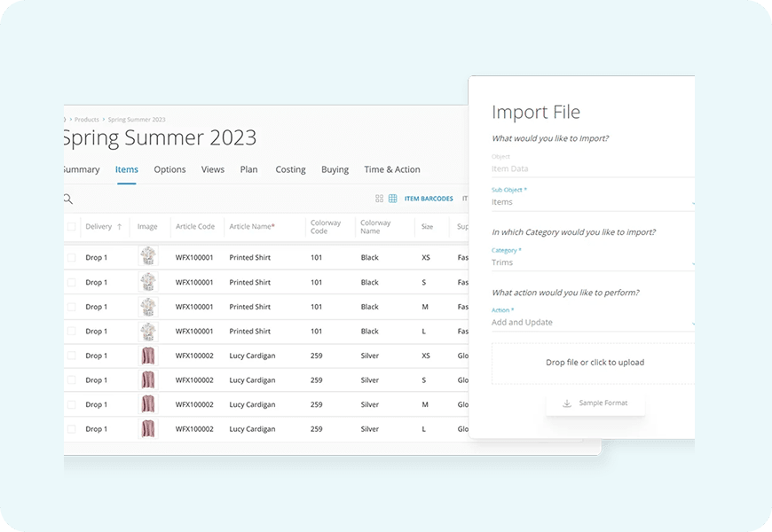Open the Time & Action tab

tap(391, 169)
